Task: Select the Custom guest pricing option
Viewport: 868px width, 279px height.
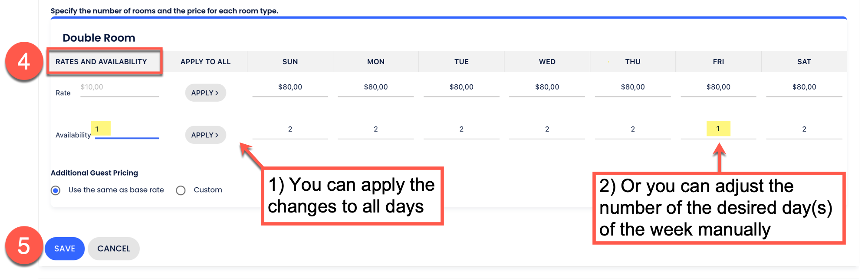Action: [x=181, y=190]
